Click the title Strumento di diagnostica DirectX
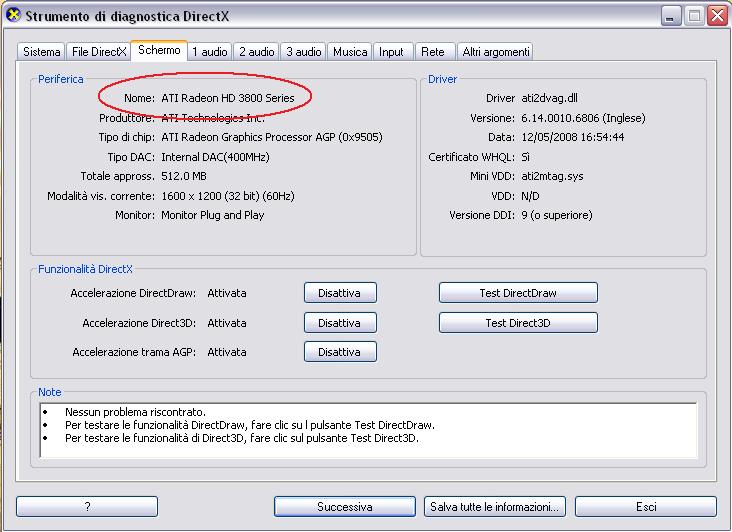Viewport: 732px width, 532px height. (127, 16)
